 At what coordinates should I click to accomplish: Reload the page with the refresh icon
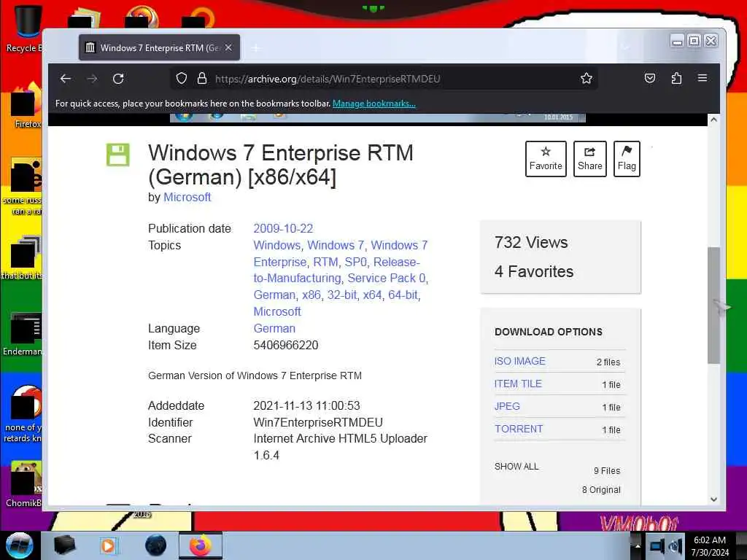118,79
